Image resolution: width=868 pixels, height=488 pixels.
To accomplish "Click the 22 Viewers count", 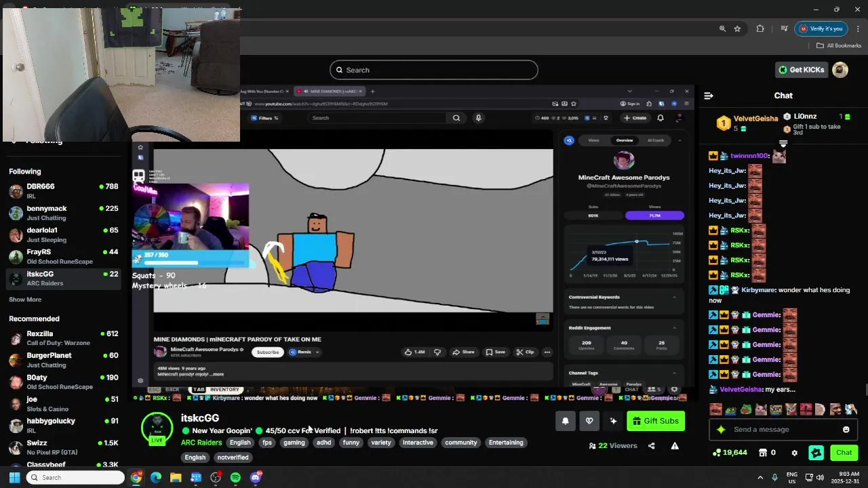I will pos(613,446).
